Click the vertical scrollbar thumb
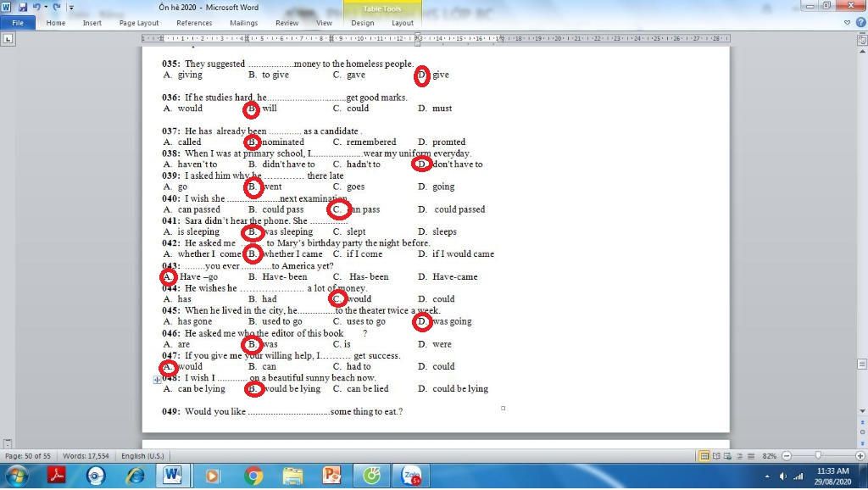 coord(862,364)
